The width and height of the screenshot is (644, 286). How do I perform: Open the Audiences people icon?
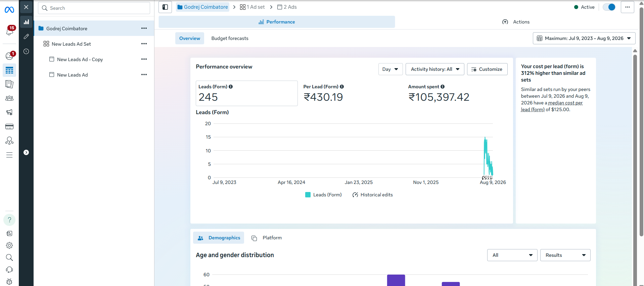tap(9, 98)
